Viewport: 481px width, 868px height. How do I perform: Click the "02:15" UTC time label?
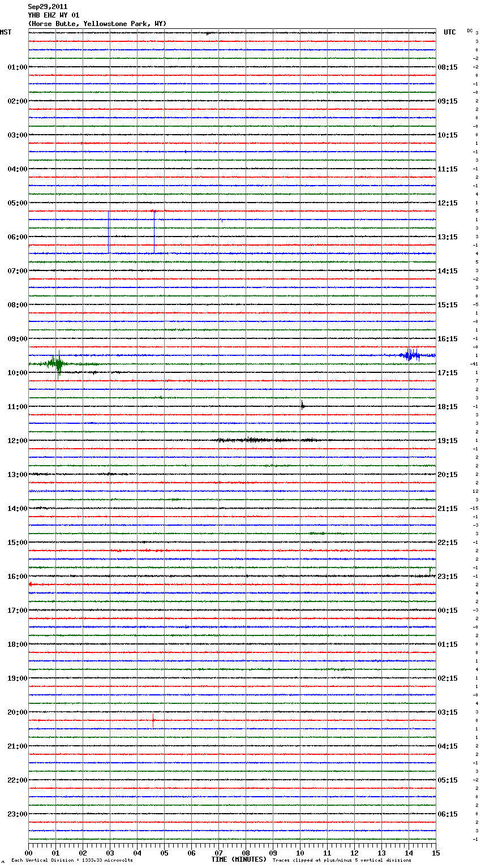(448, 678)
